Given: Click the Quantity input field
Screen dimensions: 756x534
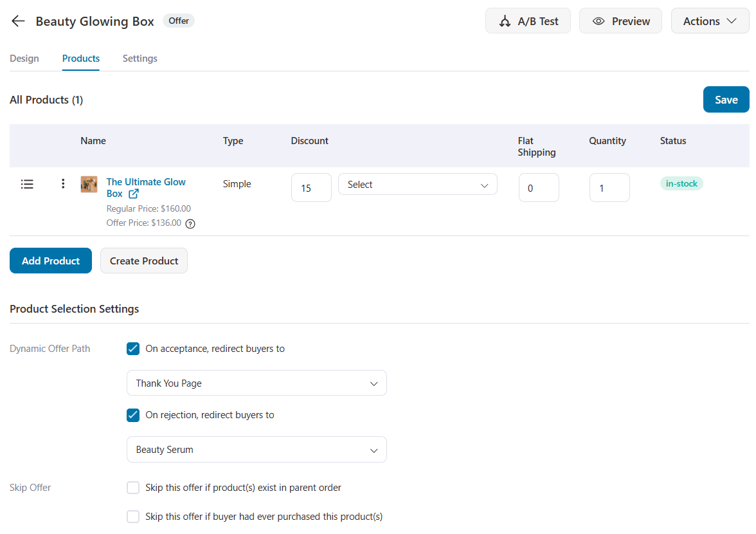Looking at the screenshot, I should 609,188.
